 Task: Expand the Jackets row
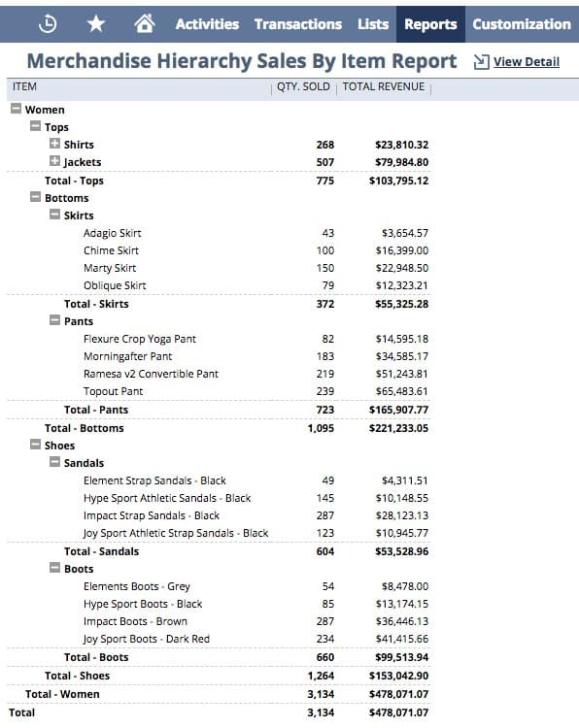click(54, 161)
